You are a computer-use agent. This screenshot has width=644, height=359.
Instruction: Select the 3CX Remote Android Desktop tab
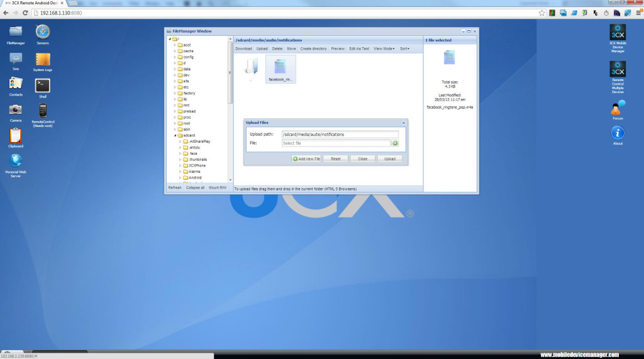35,3
